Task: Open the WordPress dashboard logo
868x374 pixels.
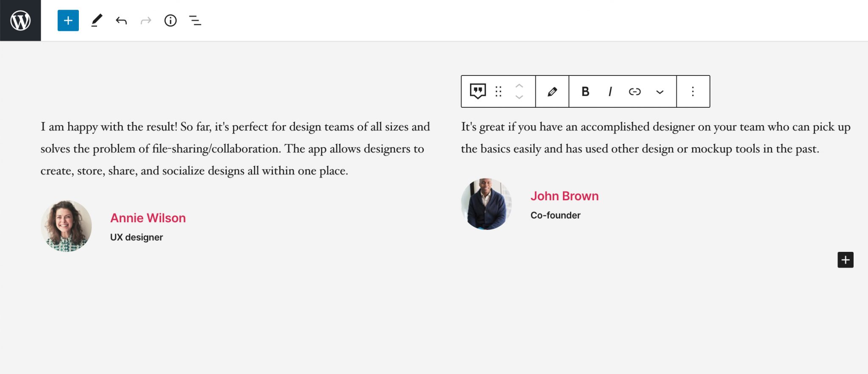Action: (20, 20)
